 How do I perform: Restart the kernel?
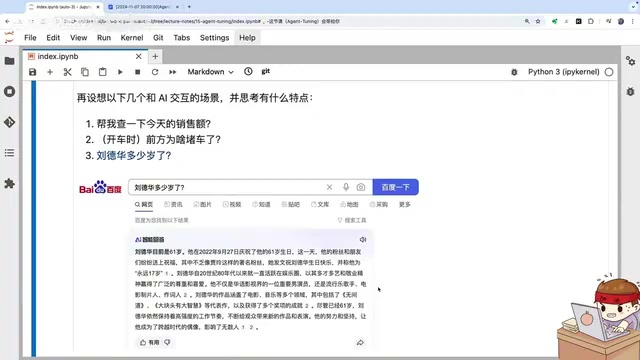pyautogui.click(x=155, y=72)
